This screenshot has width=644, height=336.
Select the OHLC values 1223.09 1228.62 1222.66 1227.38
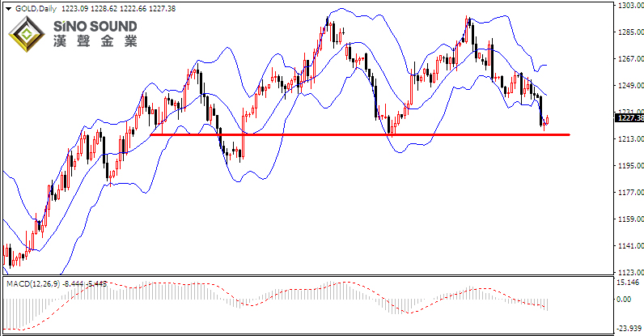click(118, 9)
